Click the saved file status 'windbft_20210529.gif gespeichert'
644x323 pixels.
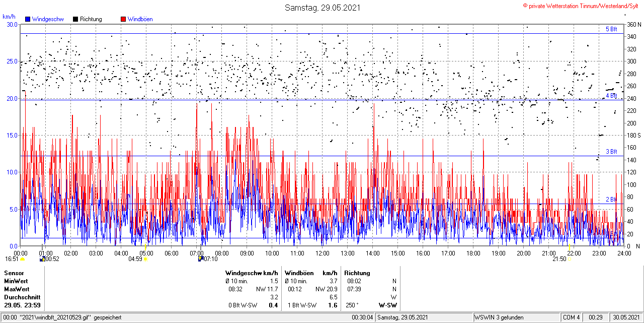pyautogui.click(x=70, y=317)
